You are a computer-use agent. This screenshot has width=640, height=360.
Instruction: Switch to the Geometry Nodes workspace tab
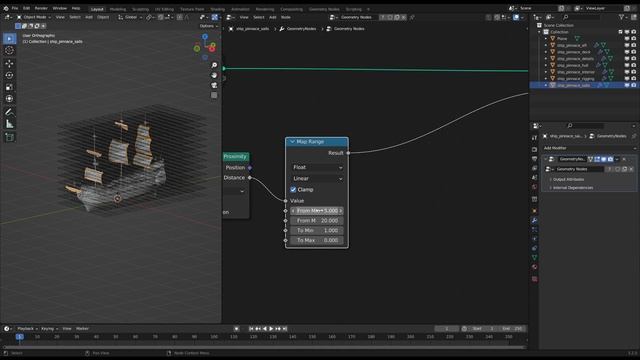click(x=324, y=9)
